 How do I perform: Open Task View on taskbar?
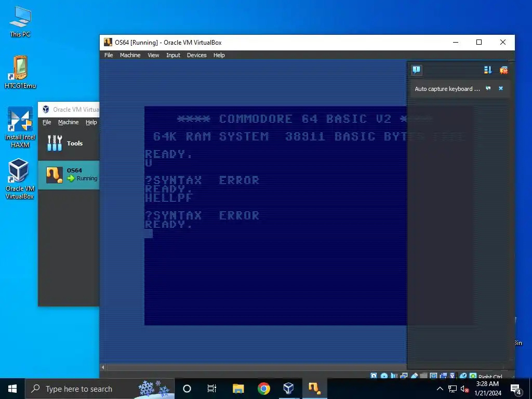[x=212, y=389]
